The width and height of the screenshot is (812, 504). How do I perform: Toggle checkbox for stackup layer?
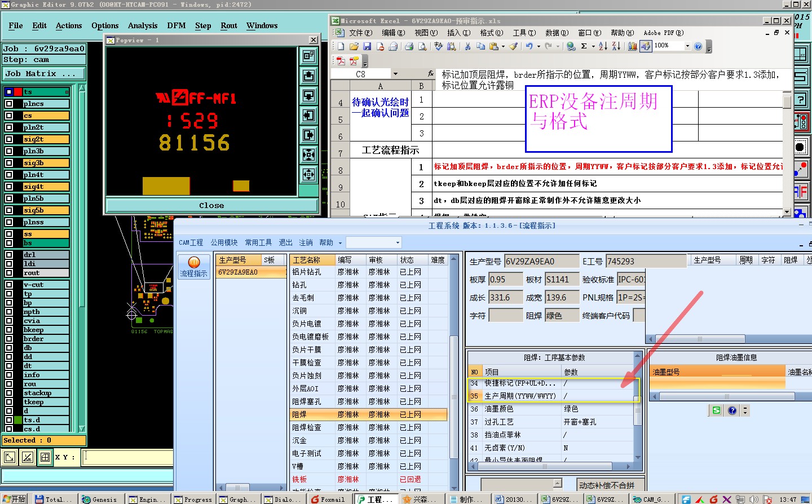[x=9, y=393]
